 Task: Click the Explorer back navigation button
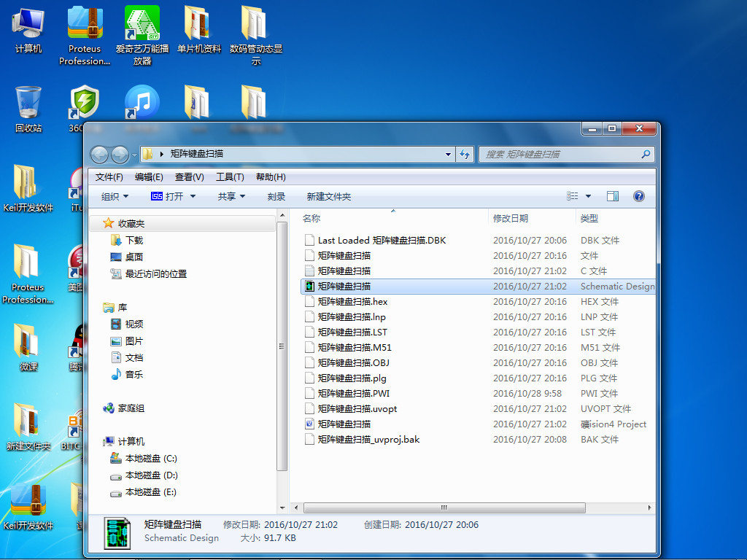99,155
